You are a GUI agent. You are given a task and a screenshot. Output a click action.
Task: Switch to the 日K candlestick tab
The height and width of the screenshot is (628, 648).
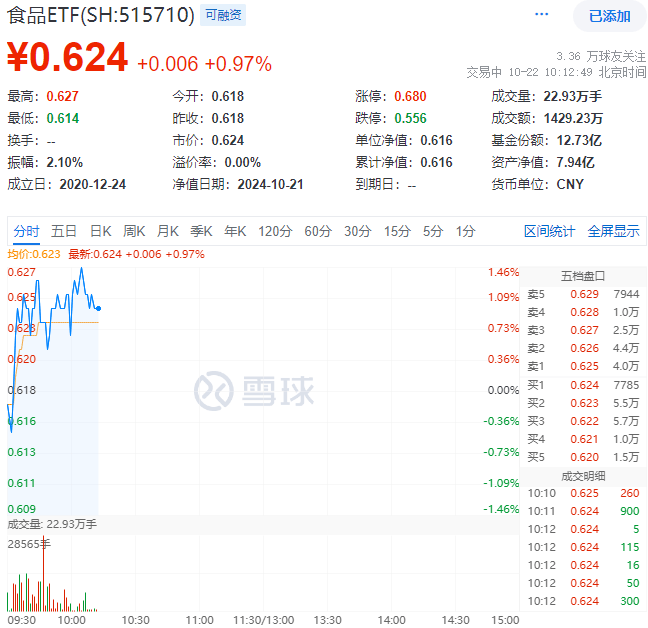coord(101,231)
